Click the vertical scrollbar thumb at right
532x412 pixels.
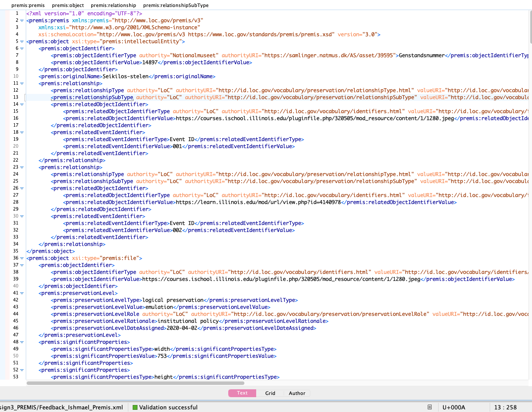pos(530,26)
